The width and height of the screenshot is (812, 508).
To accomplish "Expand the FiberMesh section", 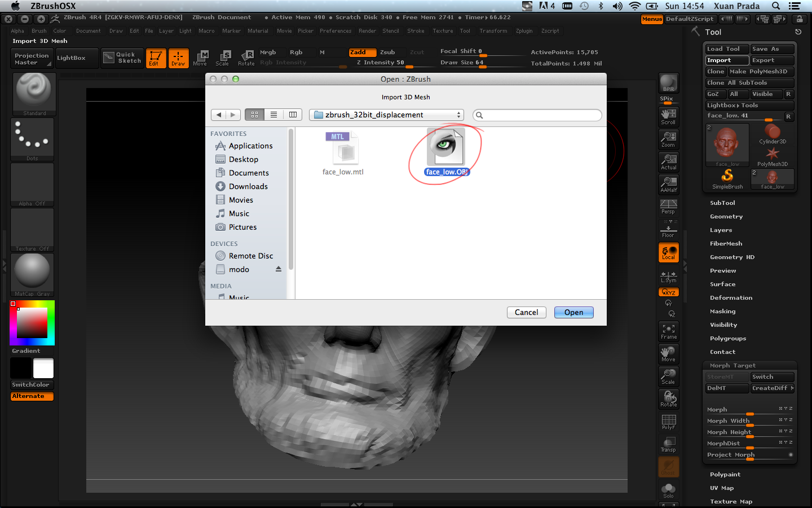I will pos(726,243).
